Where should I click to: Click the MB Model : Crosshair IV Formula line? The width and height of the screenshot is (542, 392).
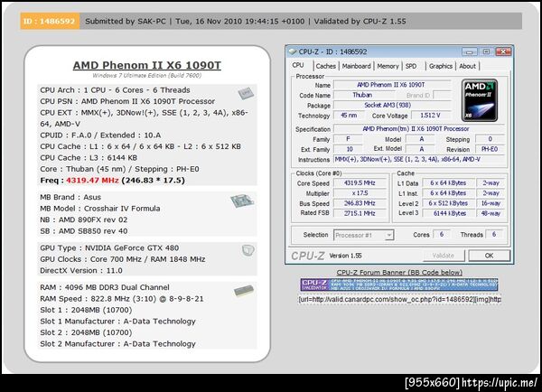tap(100, 209)
